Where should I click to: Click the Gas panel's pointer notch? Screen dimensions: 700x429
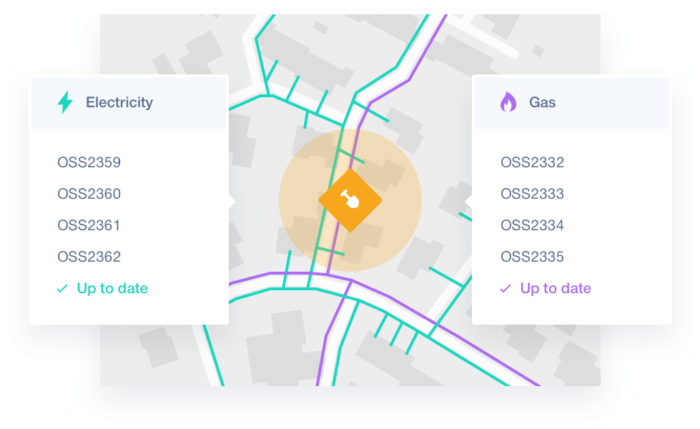click(468, 202)
